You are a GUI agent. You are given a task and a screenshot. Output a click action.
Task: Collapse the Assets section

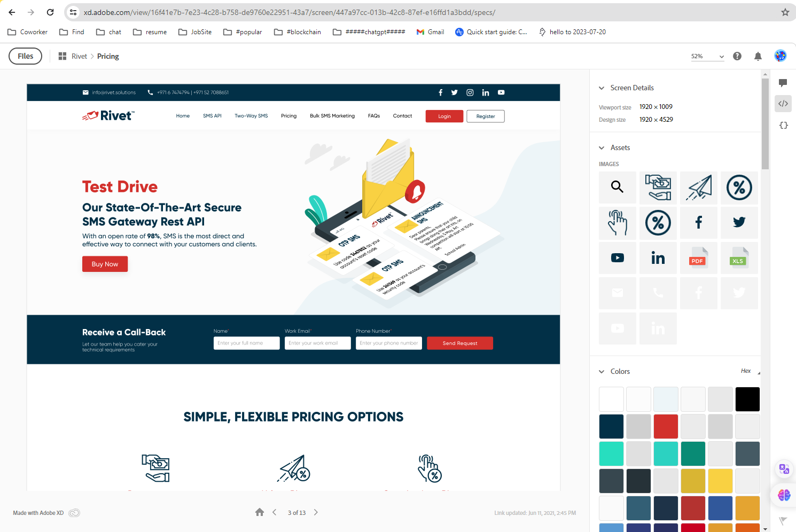[x=602, y=148]
